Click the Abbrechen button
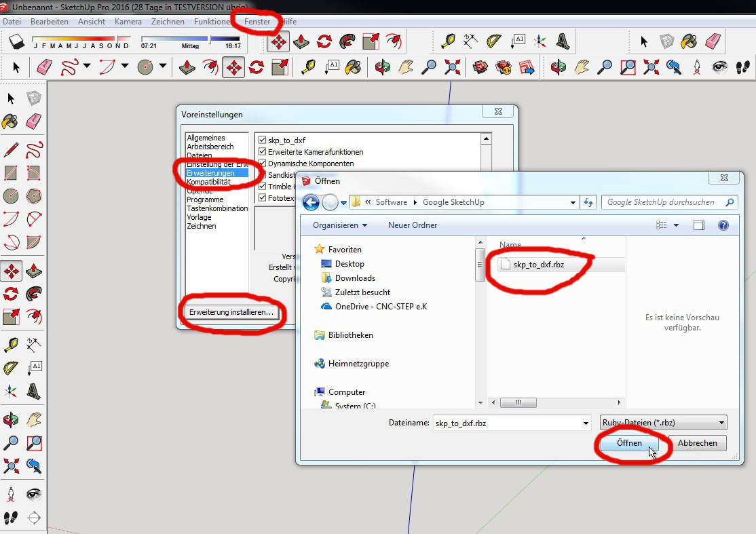Image resolution: width=756 pixels, height=534 pixels. [x=697, y=443]
